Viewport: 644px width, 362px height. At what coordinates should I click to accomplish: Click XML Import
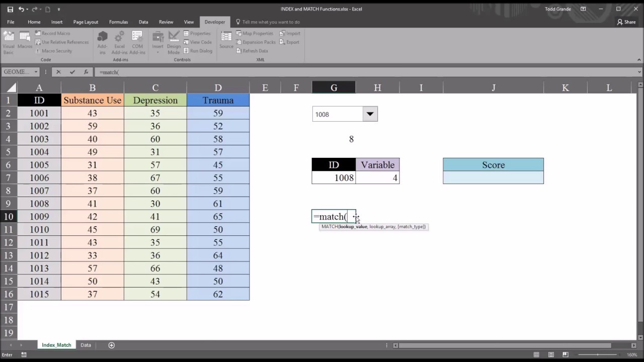(290, 33)
